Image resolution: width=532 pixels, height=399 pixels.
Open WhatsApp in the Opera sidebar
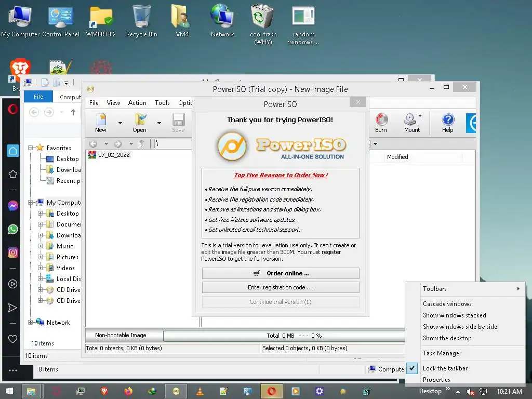(x=12, y=229)
